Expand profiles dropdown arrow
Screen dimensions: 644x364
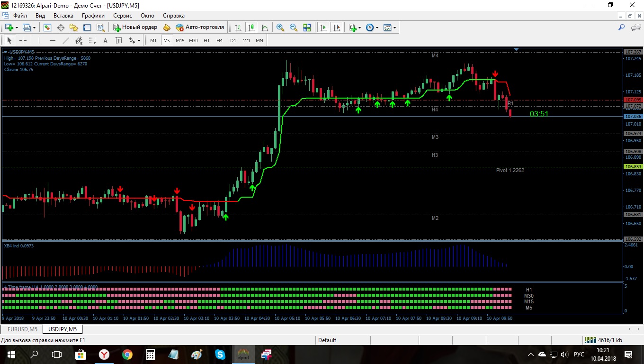coord(34,27)
